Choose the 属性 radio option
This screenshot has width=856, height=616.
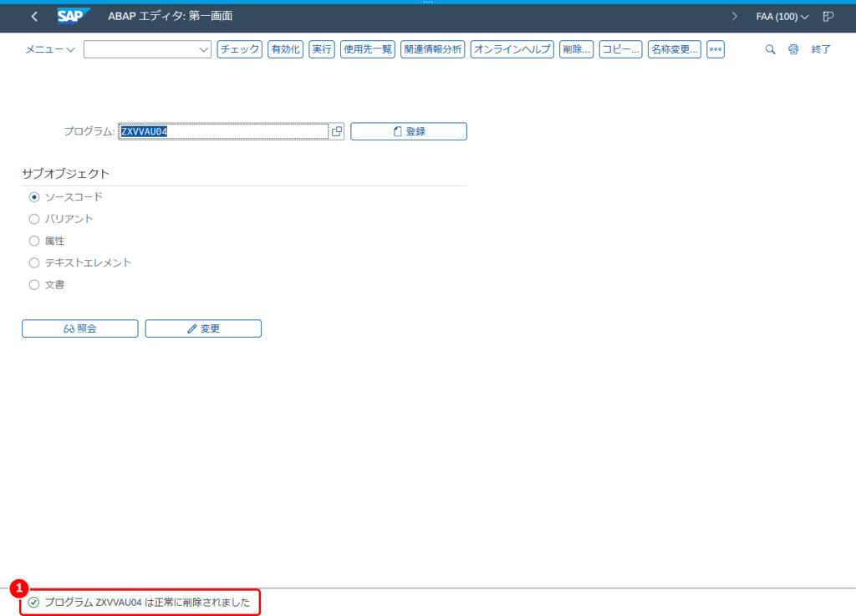pyautogui.click(x=33, y=241)
